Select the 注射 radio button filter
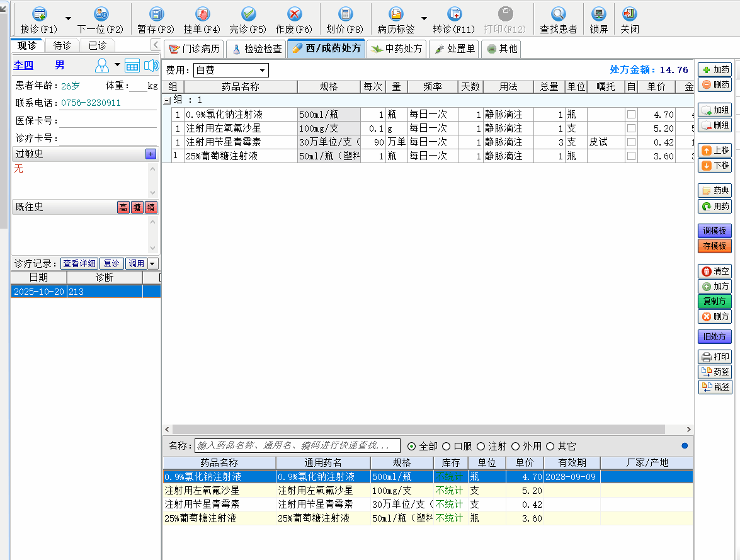Image resolution: width=740 pixels, height=560 pixels. point(481,446)
